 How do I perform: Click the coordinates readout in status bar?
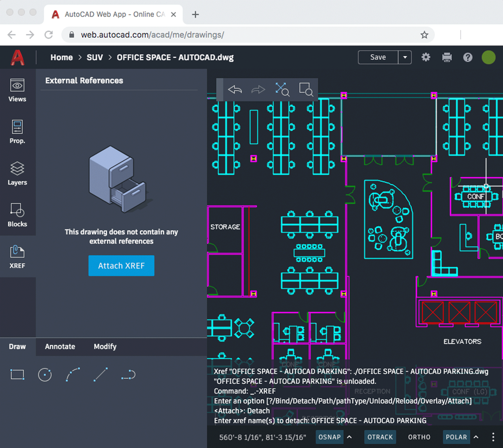263,437
